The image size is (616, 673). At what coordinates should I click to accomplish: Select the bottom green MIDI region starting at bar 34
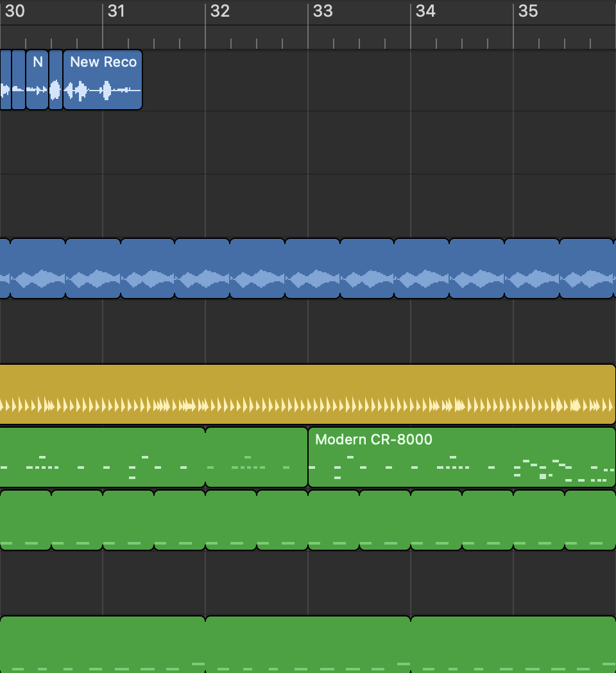513,645
